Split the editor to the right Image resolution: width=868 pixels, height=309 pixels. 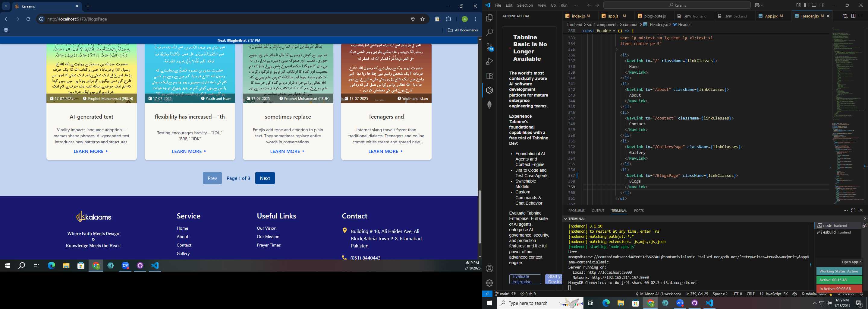pos(853,16)
